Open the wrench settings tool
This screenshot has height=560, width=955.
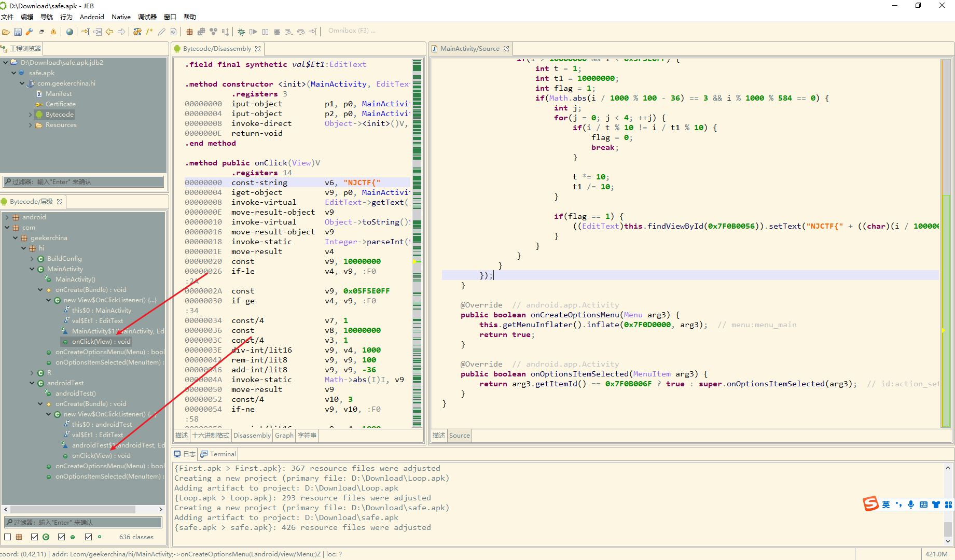pos(30,32)
